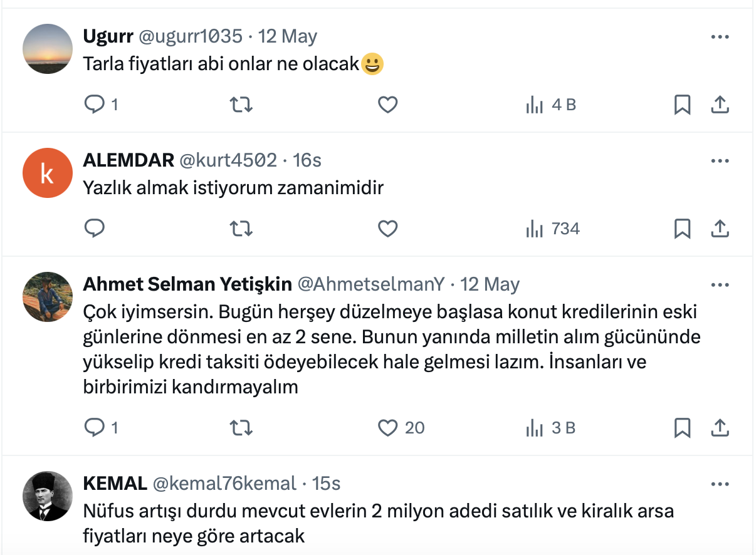Screen dimensions: 756x555
Task: Share ALEMDAR's tweet
Action: pyautogui.click(x=720, y=229)
